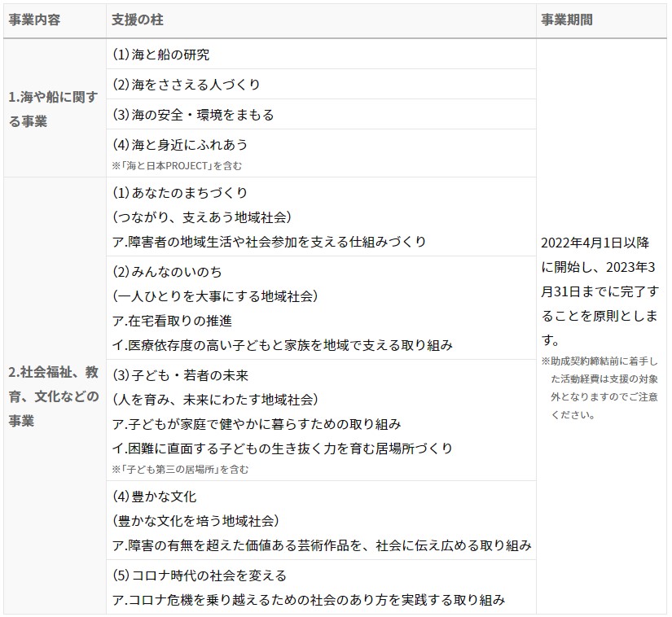Image resolution: width=672 pixels, height=617 pixels.
Task: Select the 2.社会福祉、教育、文化などの事業 label
Action: (x=51, y=396)
